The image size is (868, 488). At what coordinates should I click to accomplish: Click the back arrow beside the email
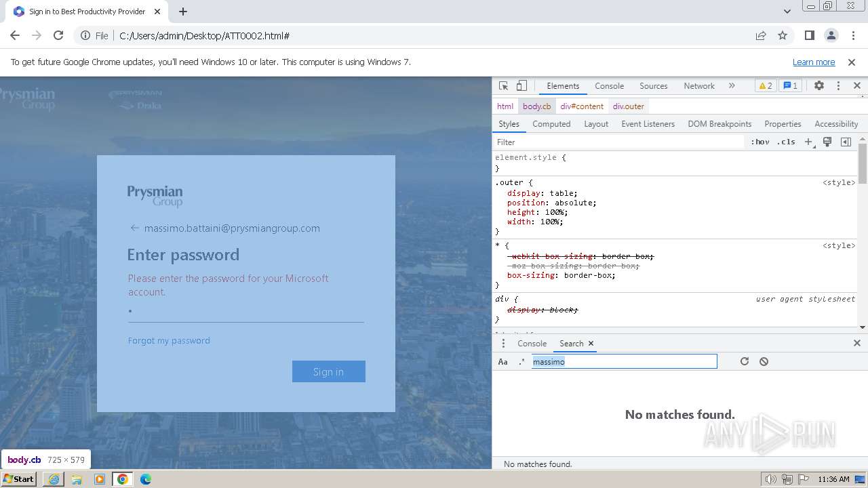point(134,228)
